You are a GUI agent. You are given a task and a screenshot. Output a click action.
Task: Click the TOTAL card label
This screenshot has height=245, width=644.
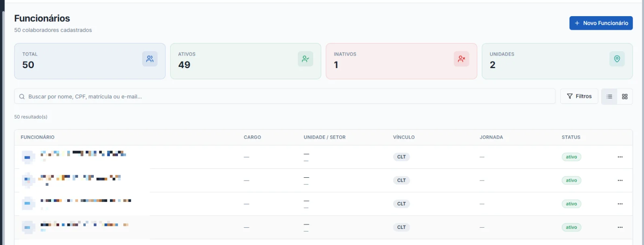point(30,54)
